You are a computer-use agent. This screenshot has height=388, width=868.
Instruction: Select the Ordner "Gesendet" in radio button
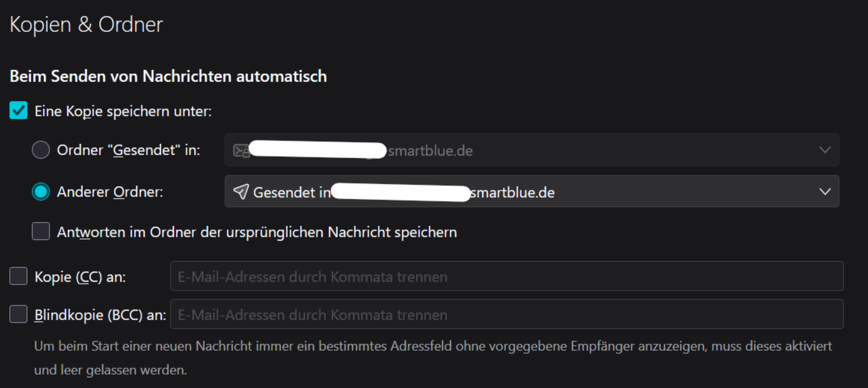[41, 150]
